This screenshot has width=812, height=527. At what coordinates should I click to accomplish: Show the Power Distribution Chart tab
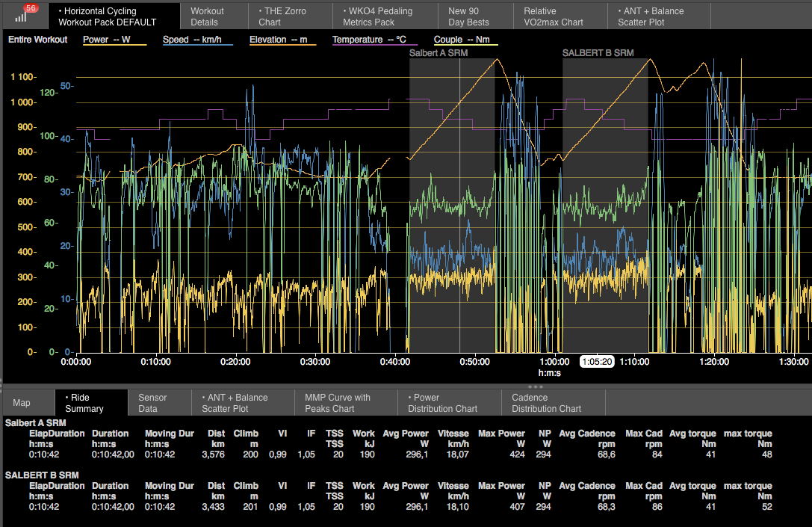point(442,403)
